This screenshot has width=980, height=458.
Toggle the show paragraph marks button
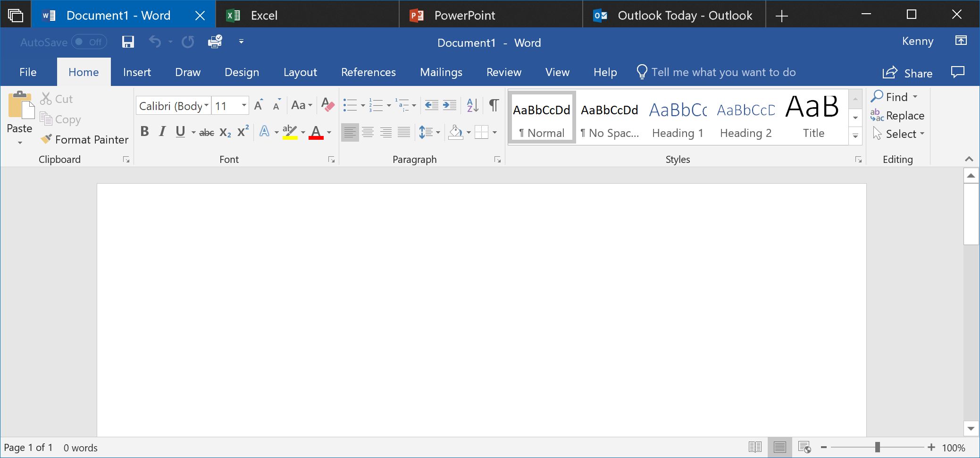[x=494, y=105]
